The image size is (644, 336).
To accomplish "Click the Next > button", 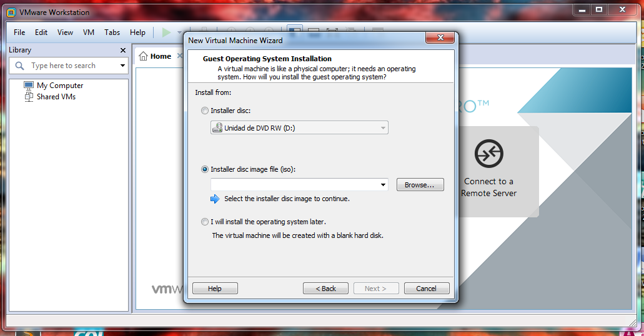I will pos(376,289).
